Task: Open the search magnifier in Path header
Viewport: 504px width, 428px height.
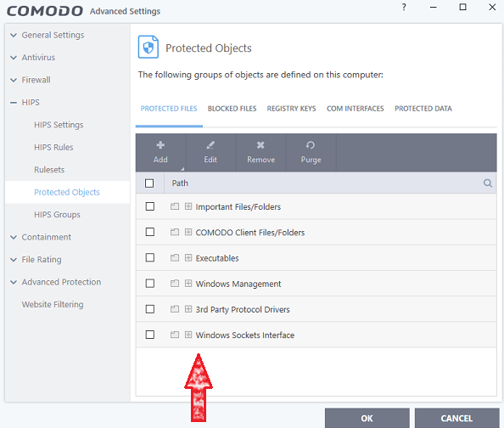Action: pos(488,183)
